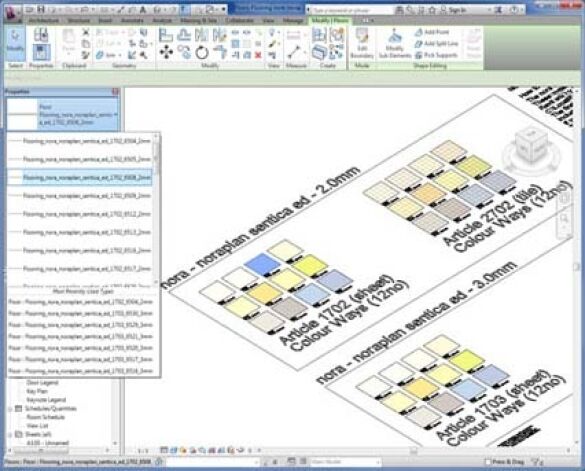The width and height of the screenshot is (585, 471).
Task: Click the Add Split Line button
Action: coord(436,44)
